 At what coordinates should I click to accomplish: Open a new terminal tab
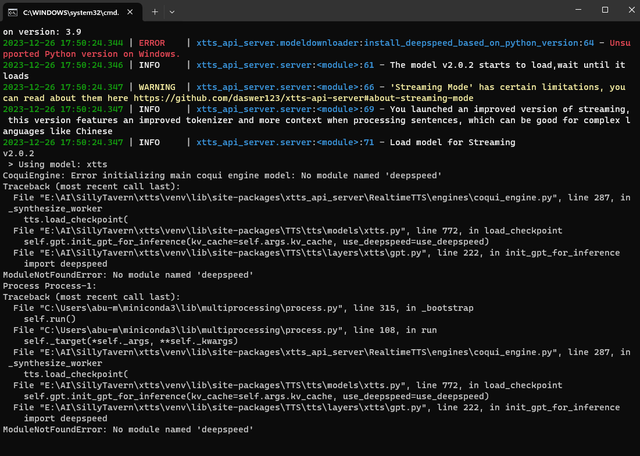click(x=155, y=12)
